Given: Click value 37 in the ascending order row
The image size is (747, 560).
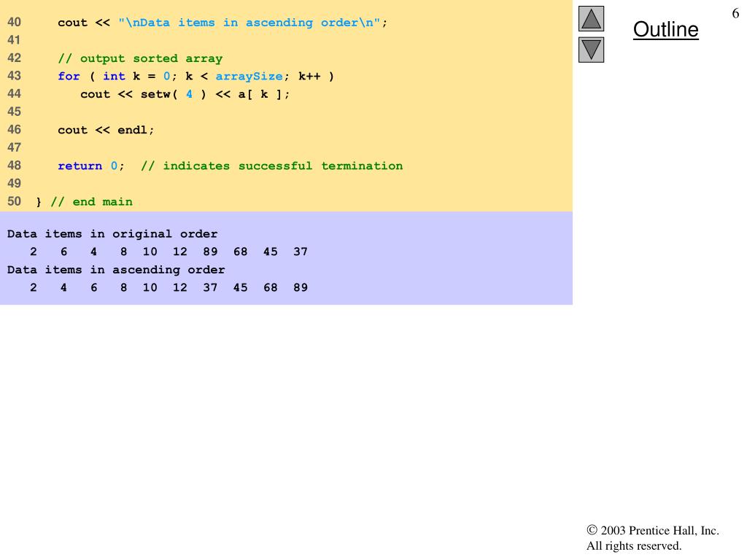Looking at the screenshot, I should [x=210, y=287].
